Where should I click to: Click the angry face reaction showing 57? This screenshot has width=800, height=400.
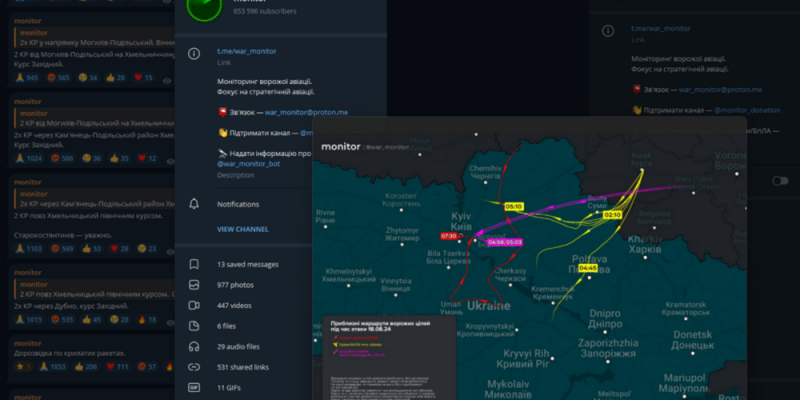click(x=146, y=366)
